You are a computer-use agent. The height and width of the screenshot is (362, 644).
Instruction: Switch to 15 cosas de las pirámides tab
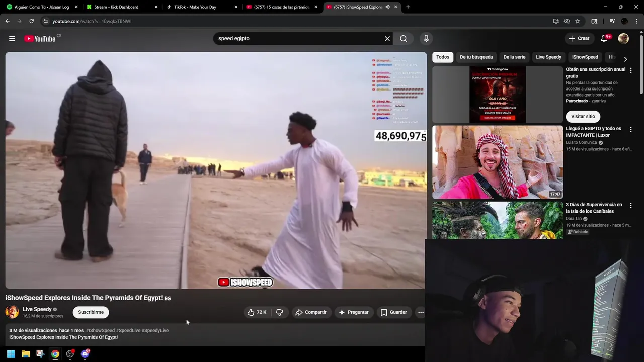click(x=281, y=7)
